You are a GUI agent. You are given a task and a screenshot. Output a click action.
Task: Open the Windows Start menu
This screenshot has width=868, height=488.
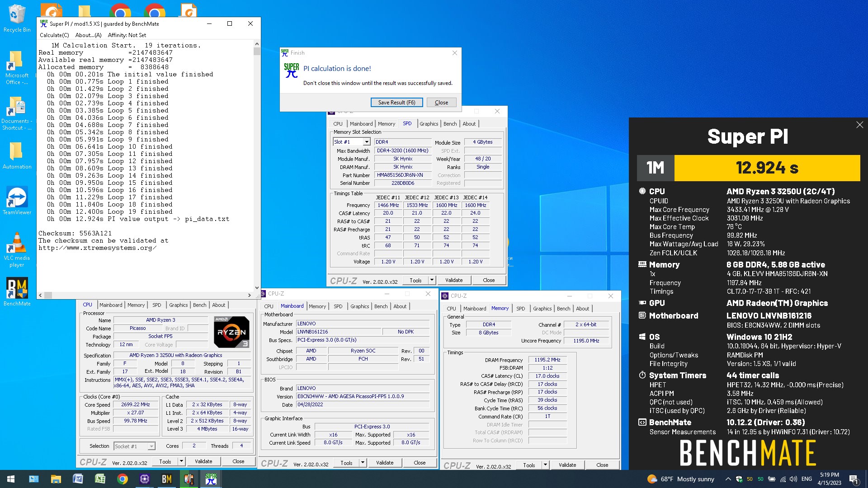click(11, 479)
